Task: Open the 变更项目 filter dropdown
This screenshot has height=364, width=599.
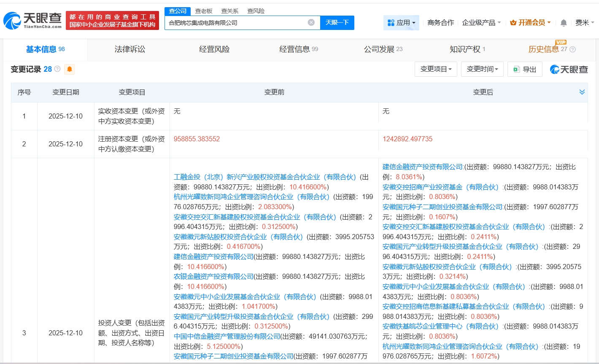Action: [x=436, y=69]
